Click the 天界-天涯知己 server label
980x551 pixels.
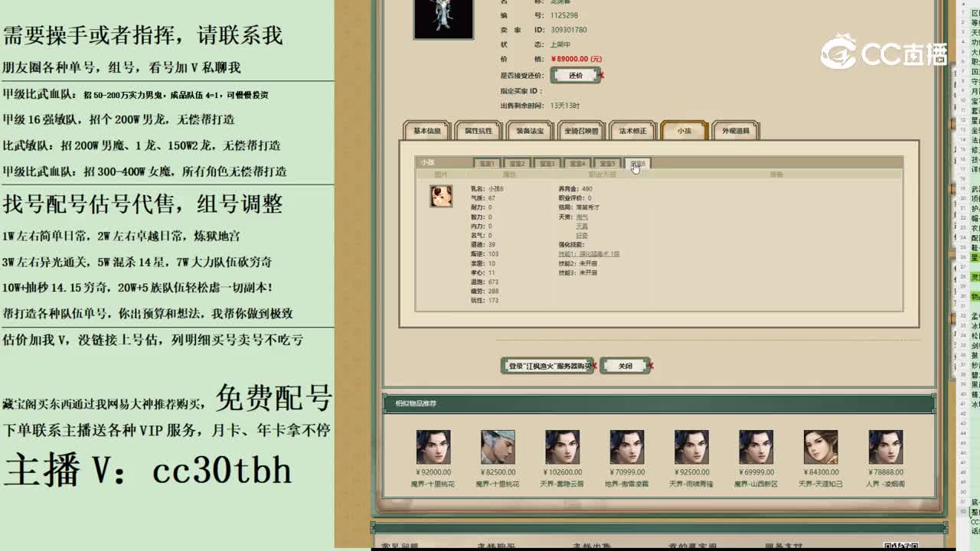821,484
